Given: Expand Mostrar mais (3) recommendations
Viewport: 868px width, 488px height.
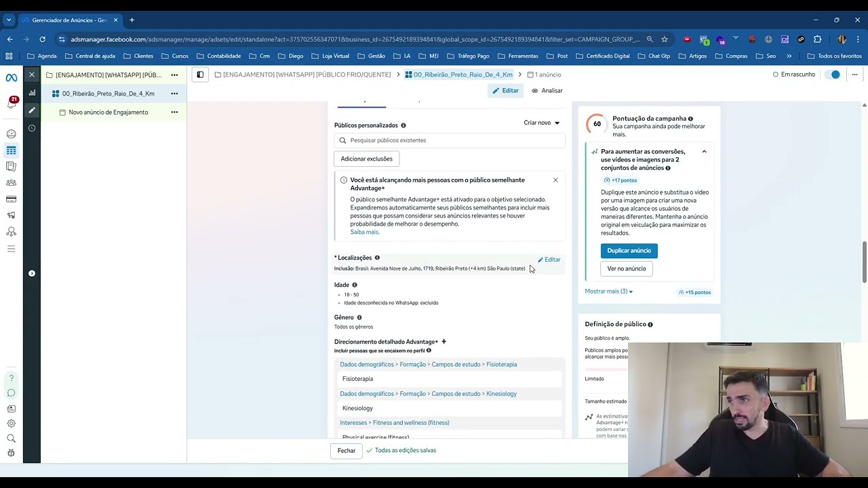Looking at the screenshot, I should click(609, 291).
